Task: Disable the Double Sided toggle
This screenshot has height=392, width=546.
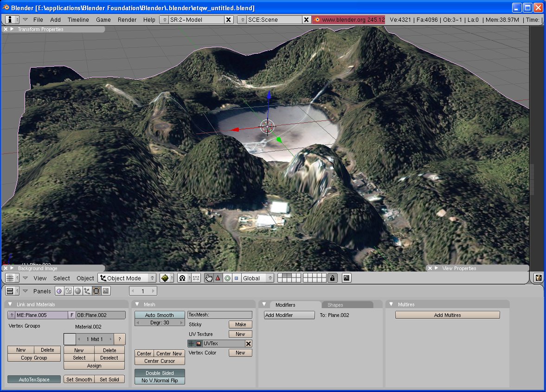Action: click(159, 373)
